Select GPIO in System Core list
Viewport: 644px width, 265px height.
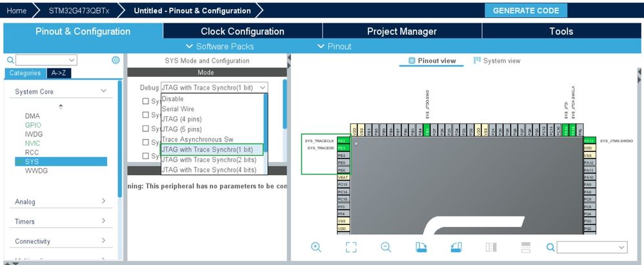point(33,125)
